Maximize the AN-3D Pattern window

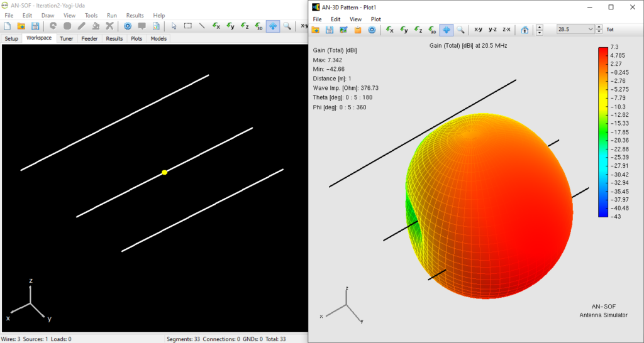(x=611, y=7)
